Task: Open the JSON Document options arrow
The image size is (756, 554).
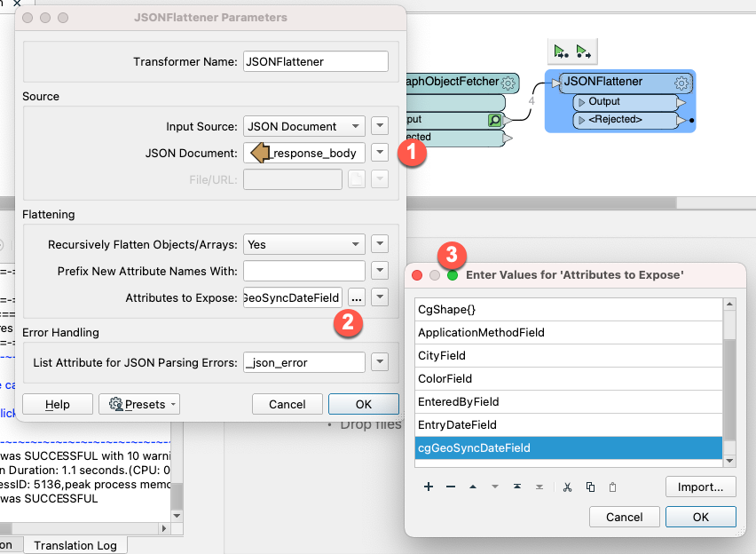Action: coord(380,153)
